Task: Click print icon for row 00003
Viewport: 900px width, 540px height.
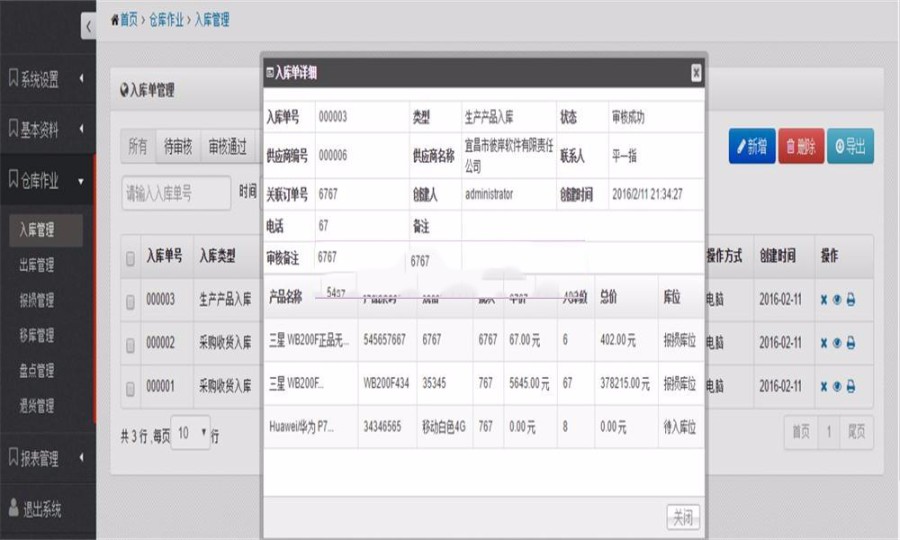Action: [851, 300]
